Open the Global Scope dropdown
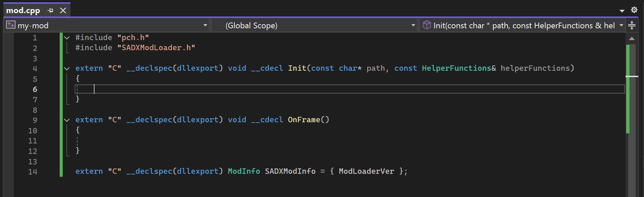Viewport: 644px width, 197px height. point(413,26)
